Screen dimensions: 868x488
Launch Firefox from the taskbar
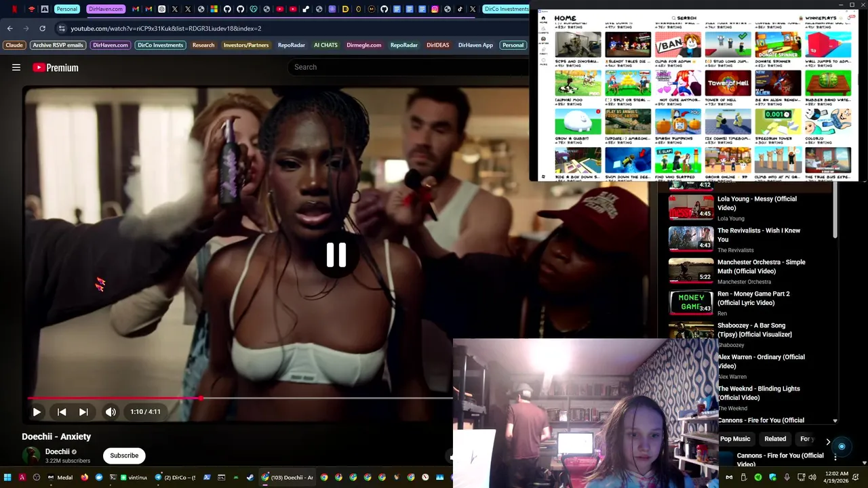(x=84, y=477)
